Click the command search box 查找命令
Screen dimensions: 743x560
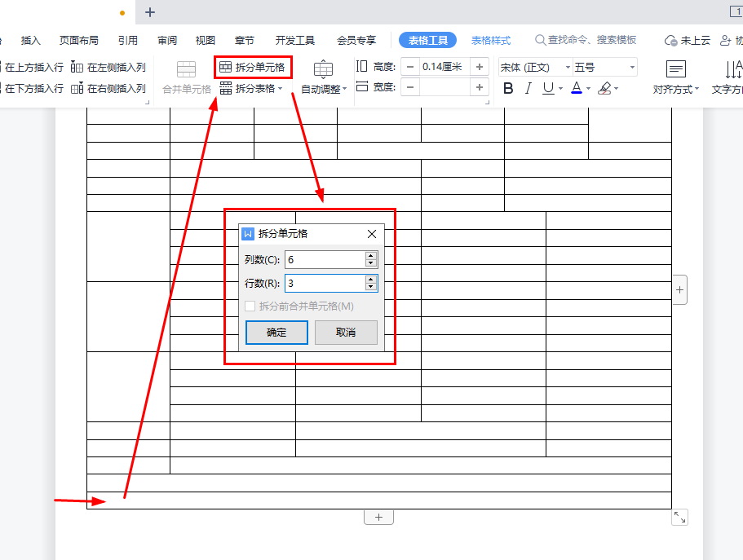586,40
